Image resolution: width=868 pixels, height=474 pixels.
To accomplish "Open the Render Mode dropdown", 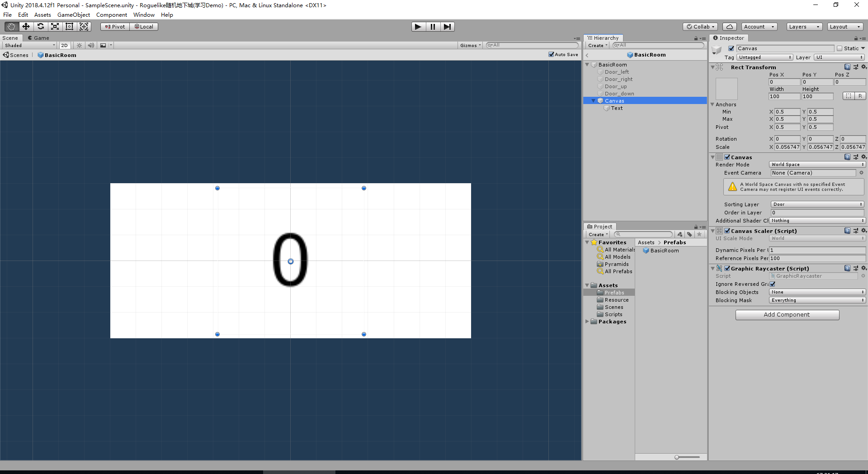I will (817, 164).
